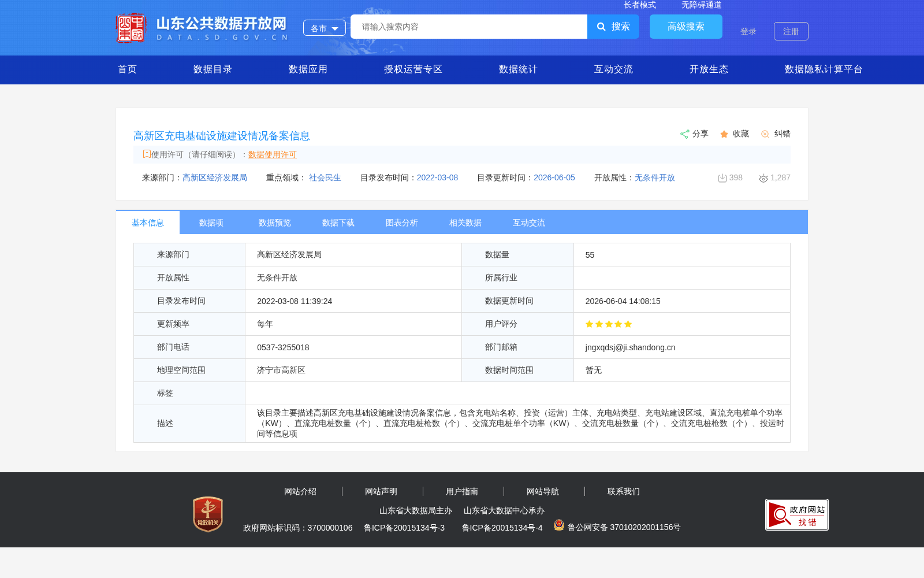Click the download count icon near 398

(722, 178)
